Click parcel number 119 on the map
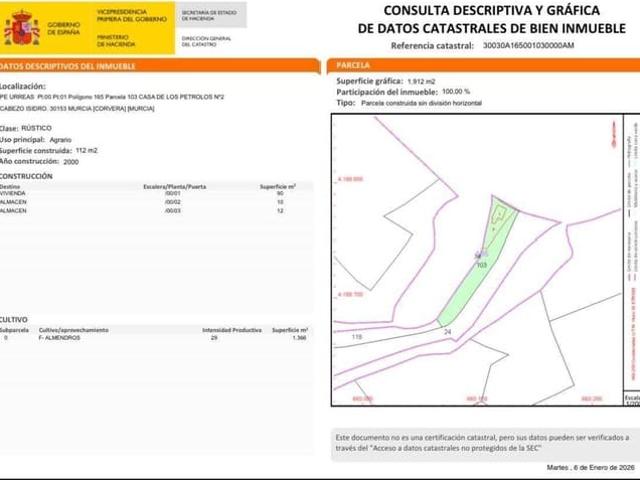Screen dimensions: 640x480 point(356,337)
